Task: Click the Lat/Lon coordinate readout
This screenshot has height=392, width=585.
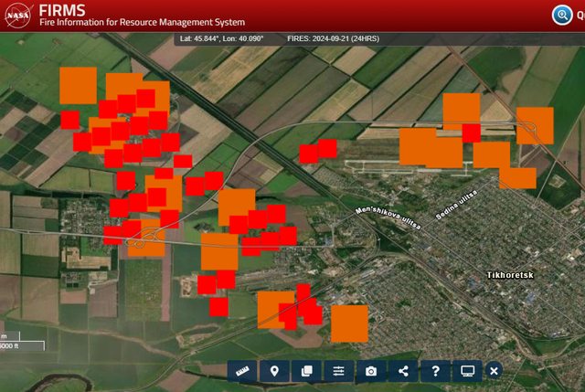Action: coord(221,39)
